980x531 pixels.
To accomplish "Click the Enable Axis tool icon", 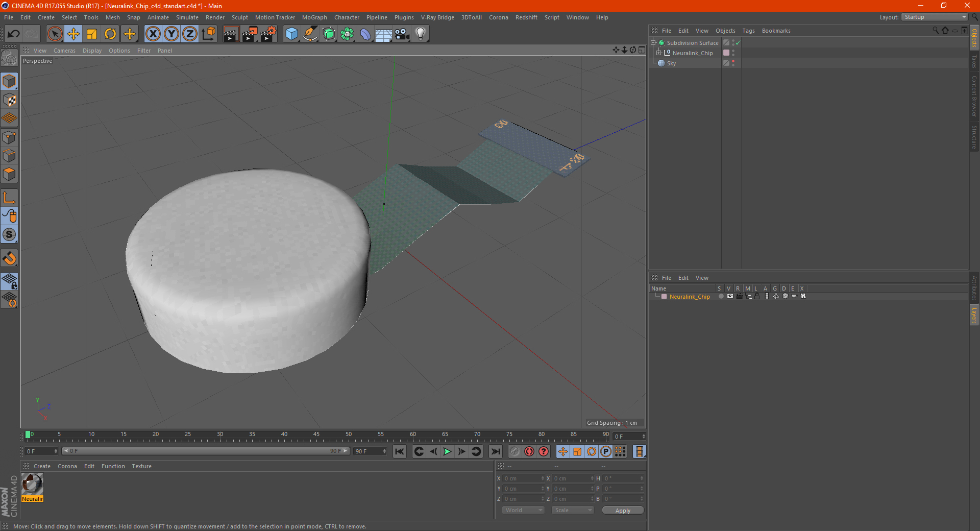I will (9, 198).
